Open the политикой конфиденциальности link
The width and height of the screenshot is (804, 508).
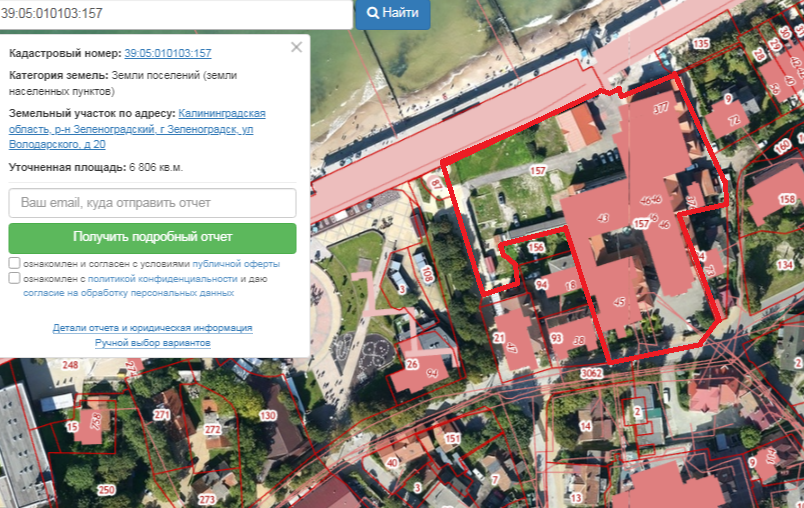(162, 279)
